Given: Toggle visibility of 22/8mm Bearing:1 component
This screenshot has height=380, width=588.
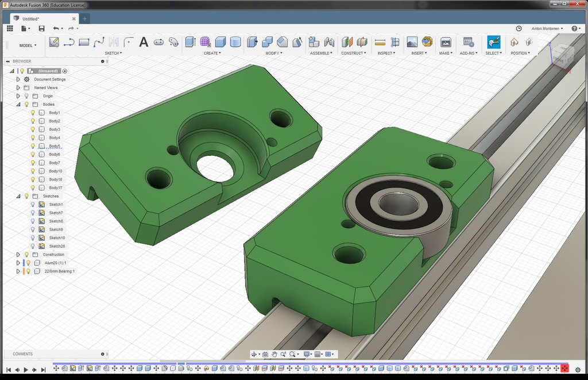Looking at the screenshot, I should 28,271.
